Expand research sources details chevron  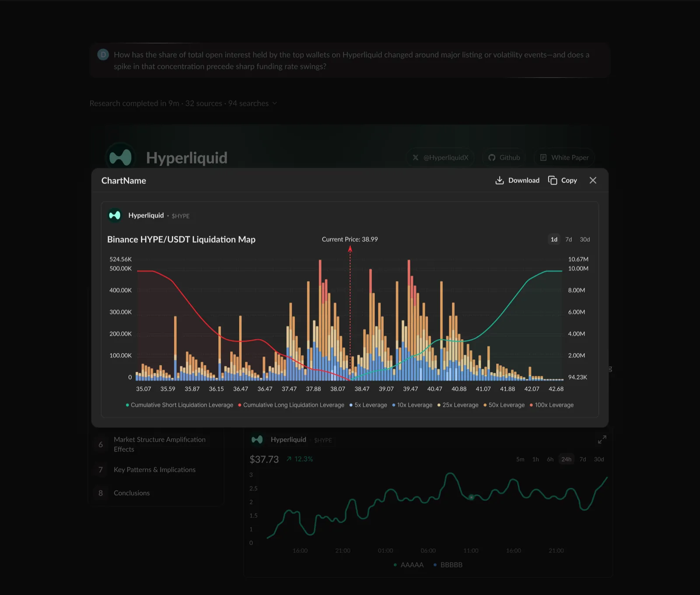coord(275,104)
